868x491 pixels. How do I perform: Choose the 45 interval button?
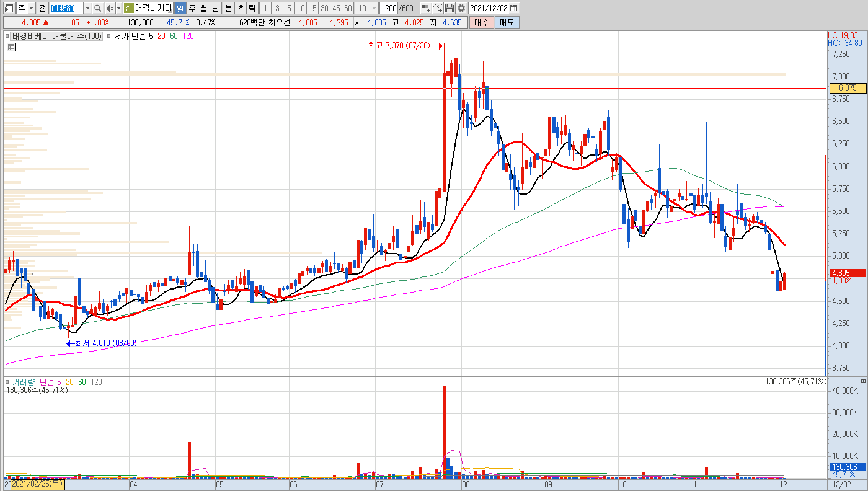point(336,8)
